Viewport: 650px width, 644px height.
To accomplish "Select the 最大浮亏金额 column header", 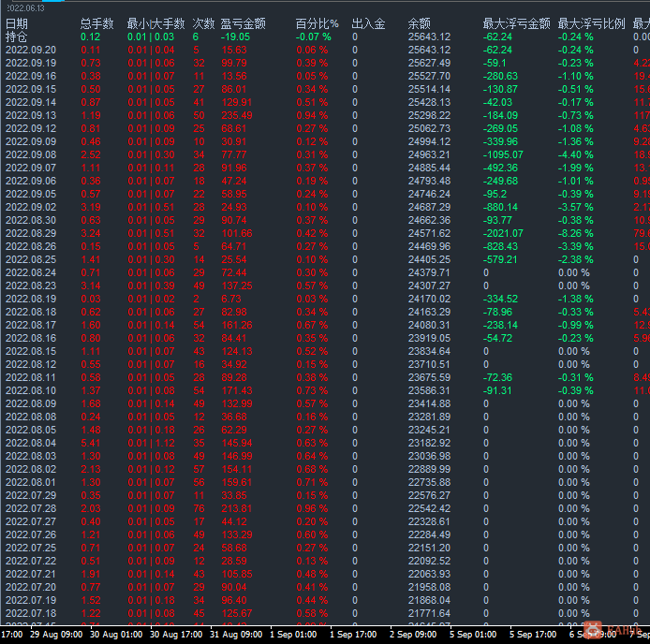I will pyautogui.click(x=516, y=23).
